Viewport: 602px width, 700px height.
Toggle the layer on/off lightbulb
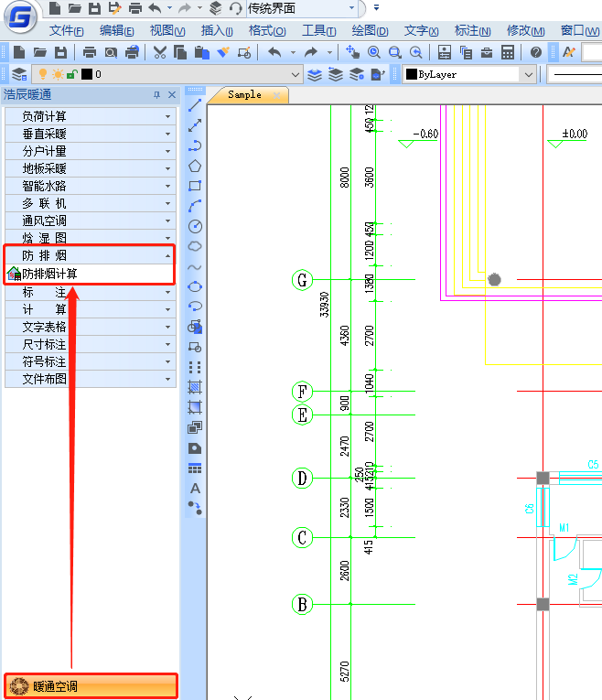pyautogui.click(x=43, y=74)
